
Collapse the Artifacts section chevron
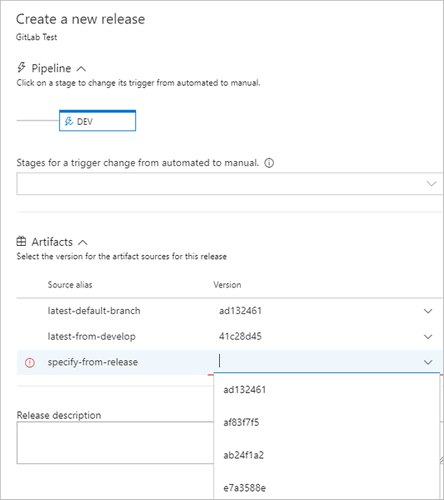(83, 242)
